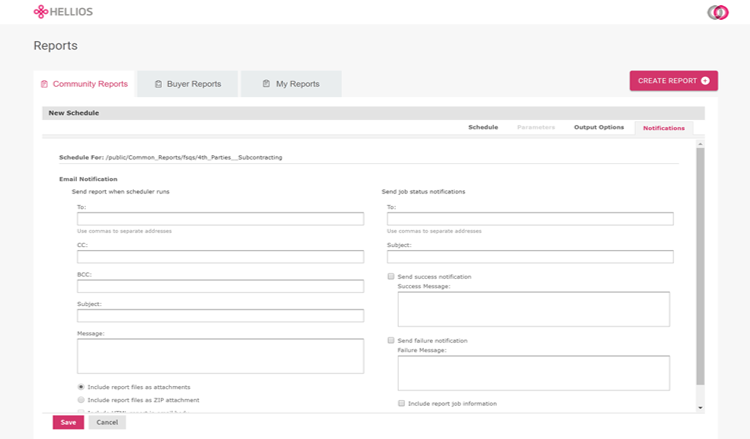
Task: Focus the BCC address field
Action: (x=221, y=286)
